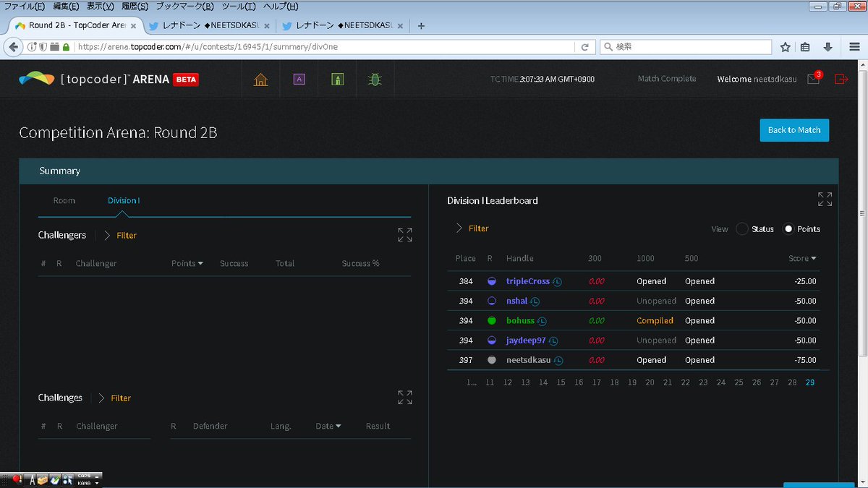This screenshot has height=488, width=868.
Task: Jump to first pages via '1...' link
Action: point(472,382)
